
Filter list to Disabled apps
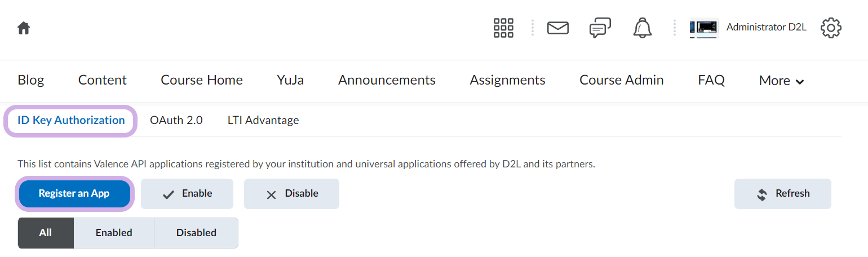point(196,233)
